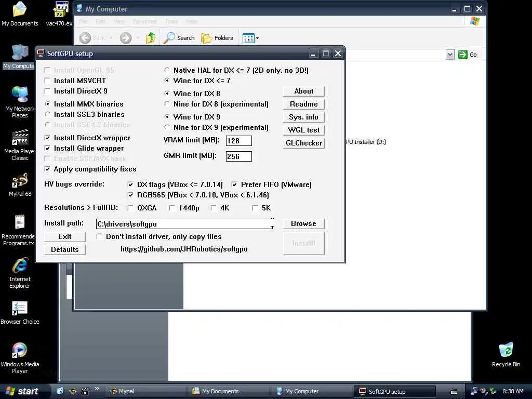Screen dimensions: 532x399
Task: Open the Recycle Bin
Action: tap(506, 354)
